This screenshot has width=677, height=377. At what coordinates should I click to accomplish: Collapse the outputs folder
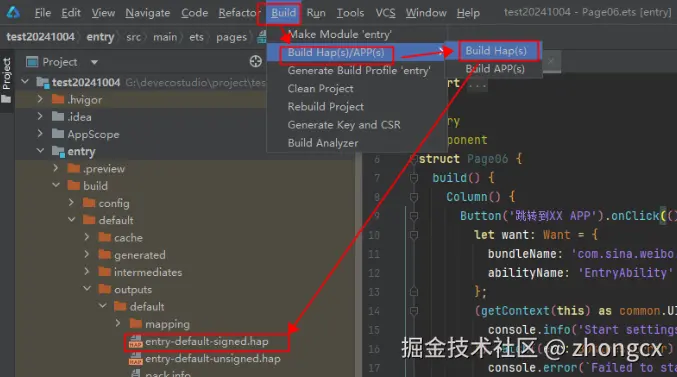pyautogui.click(x=87, y=288)
